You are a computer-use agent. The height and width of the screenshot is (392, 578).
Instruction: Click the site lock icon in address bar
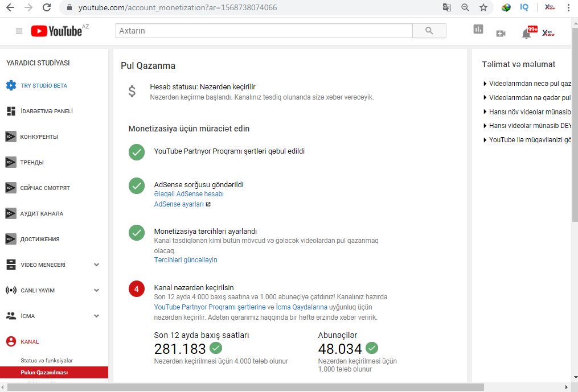[x=69, y=7]
